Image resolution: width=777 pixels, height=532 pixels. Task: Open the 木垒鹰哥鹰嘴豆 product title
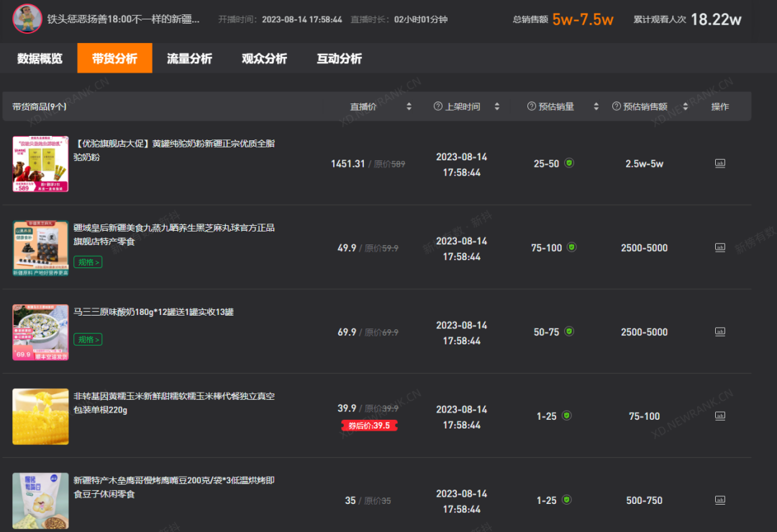pyautogui.click(x=174, y=487)
